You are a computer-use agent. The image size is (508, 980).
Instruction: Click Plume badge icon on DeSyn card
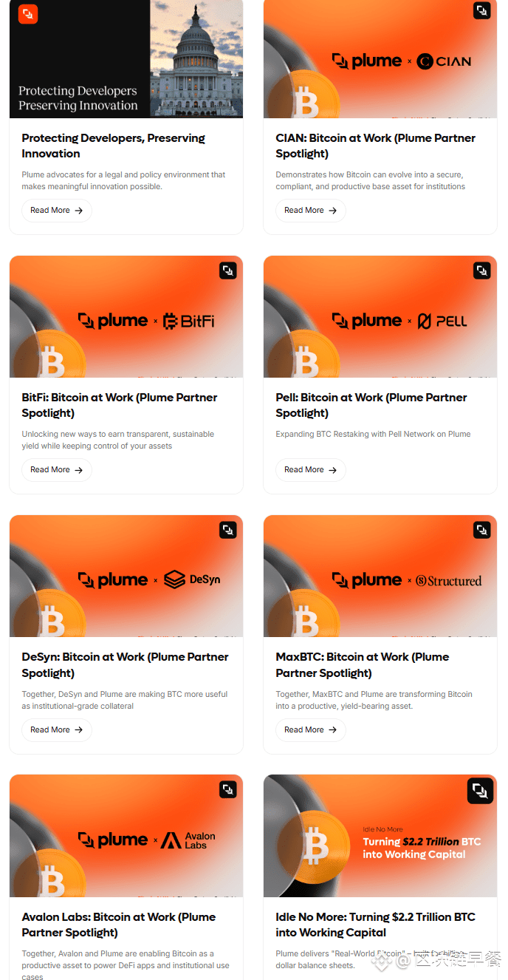pyautogui.click(x=228, y=530)
